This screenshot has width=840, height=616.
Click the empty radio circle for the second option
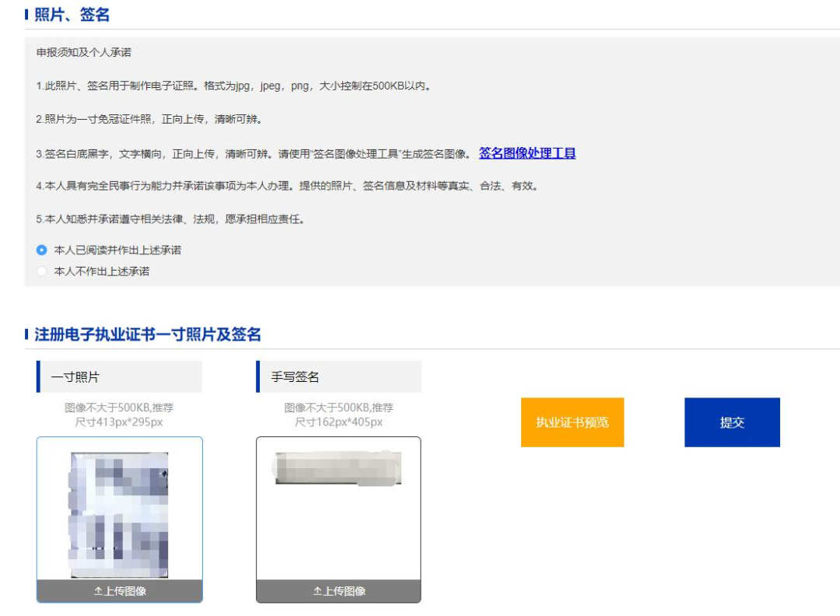click(x=44, y=271)
